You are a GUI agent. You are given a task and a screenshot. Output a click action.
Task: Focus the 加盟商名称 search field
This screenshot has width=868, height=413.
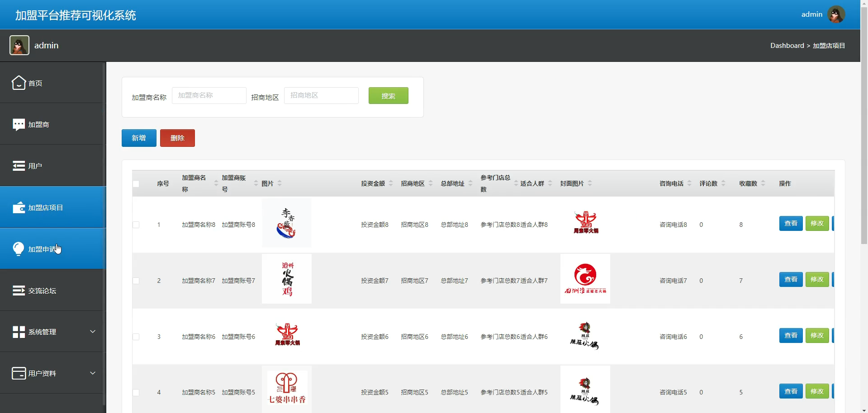209,96
